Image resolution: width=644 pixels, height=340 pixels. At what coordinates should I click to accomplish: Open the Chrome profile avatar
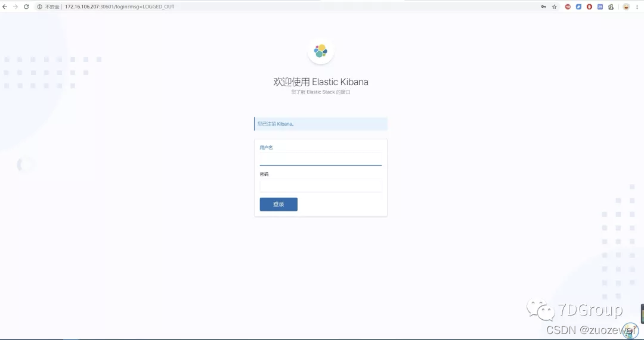point(626,7)
